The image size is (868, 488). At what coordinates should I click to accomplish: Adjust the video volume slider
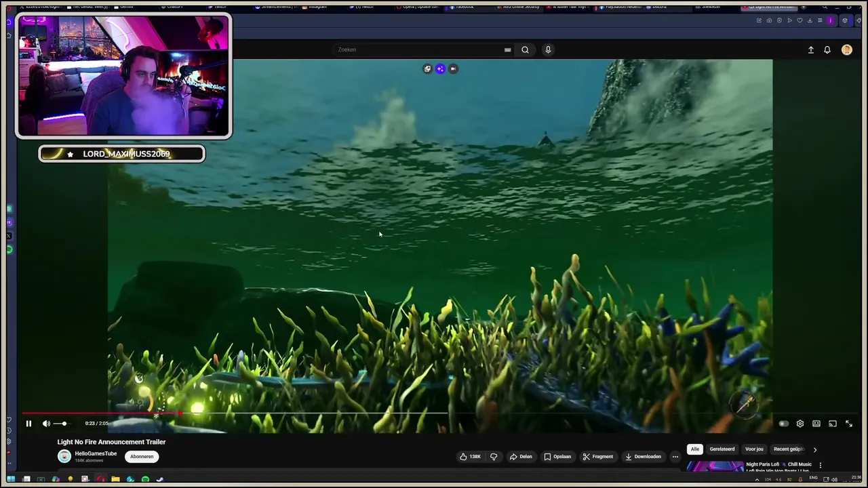pyautogui.click(x=62, y=424)
